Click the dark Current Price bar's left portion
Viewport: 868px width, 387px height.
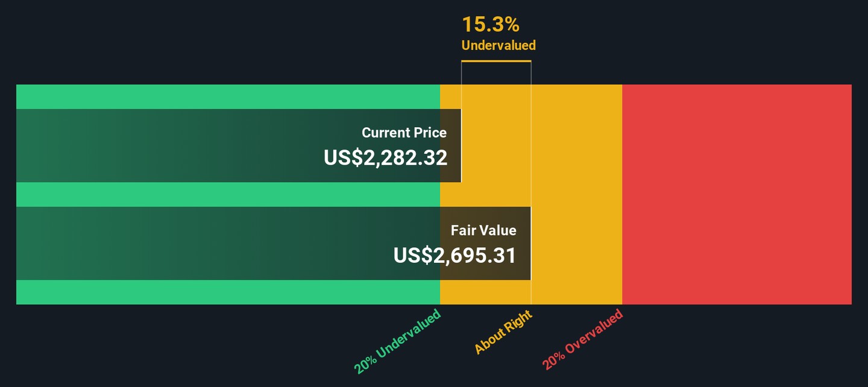(x=121, y=146)
